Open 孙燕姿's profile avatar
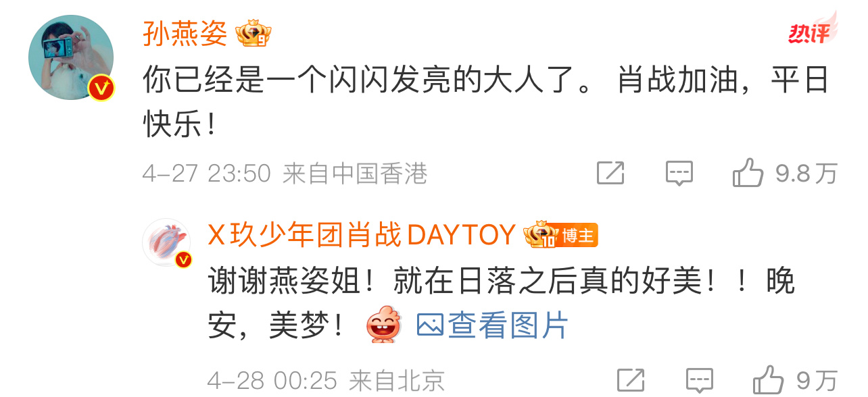Image resolution: width=868 pixels, height=397 pixels. pyautogui.click(x=70, y=57)
